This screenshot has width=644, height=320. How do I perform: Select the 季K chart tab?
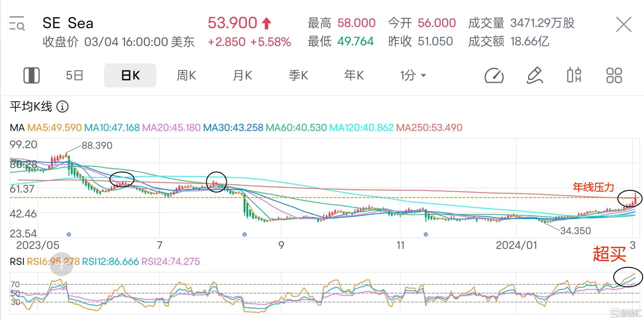(x=298, y=75)
